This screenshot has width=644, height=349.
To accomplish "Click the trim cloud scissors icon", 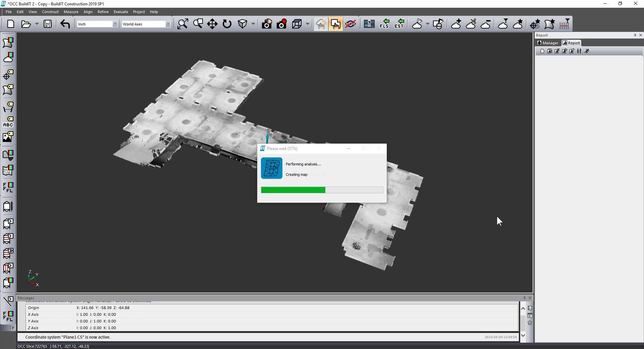I will [x=471, y=24].
